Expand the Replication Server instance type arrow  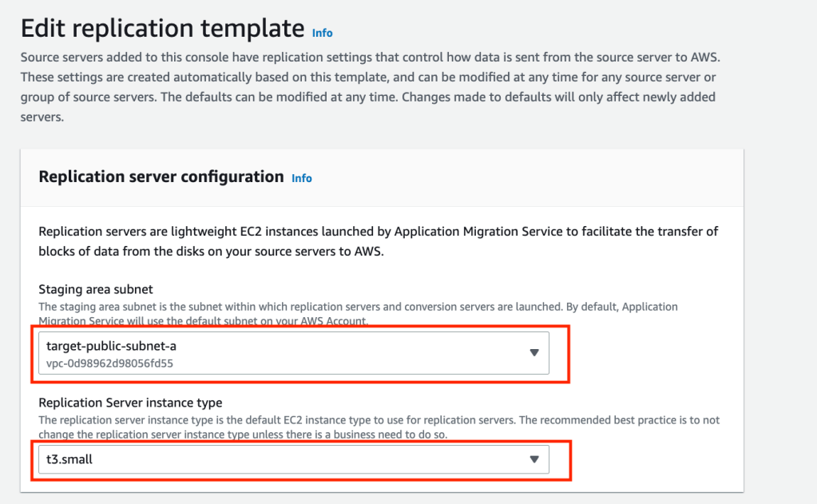coord(534,458)
